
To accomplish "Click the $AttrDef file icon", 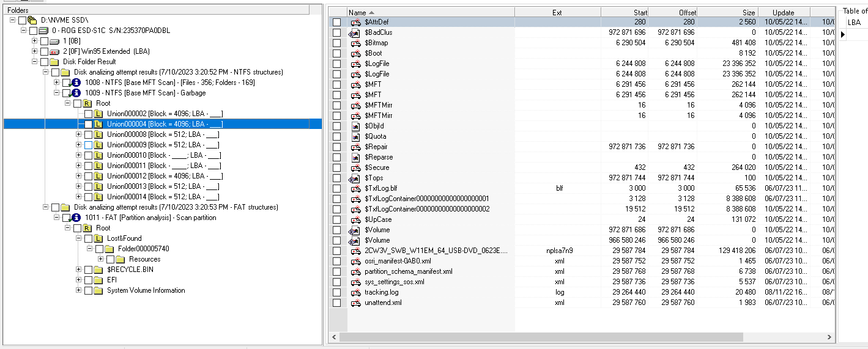I will pyautogui.click(x=355, y=22).
